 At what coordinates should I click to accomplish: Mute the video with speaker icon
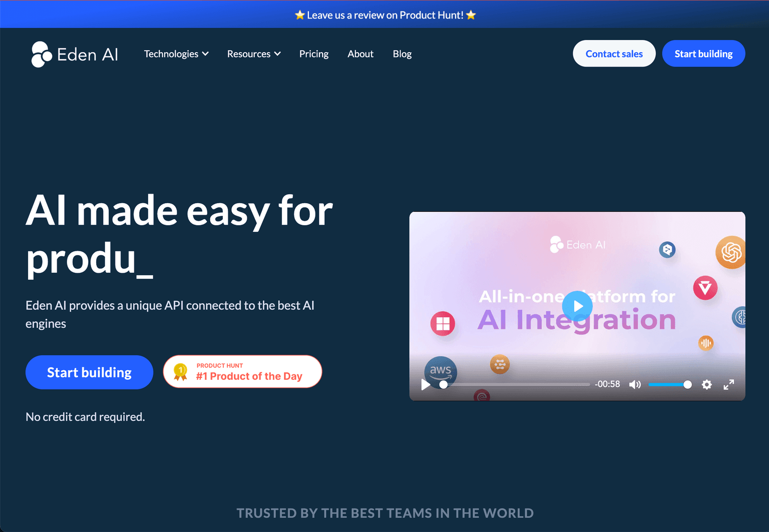click(x=635, y=384)
